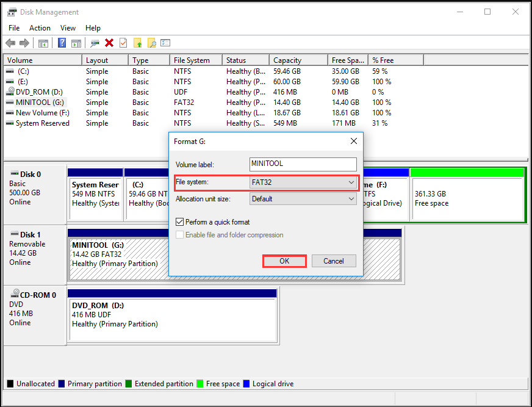Click the FAT32 cell in volume list
Image resolution: width=532 pixels, height=407 pixels.
click(x=184, y=103)
